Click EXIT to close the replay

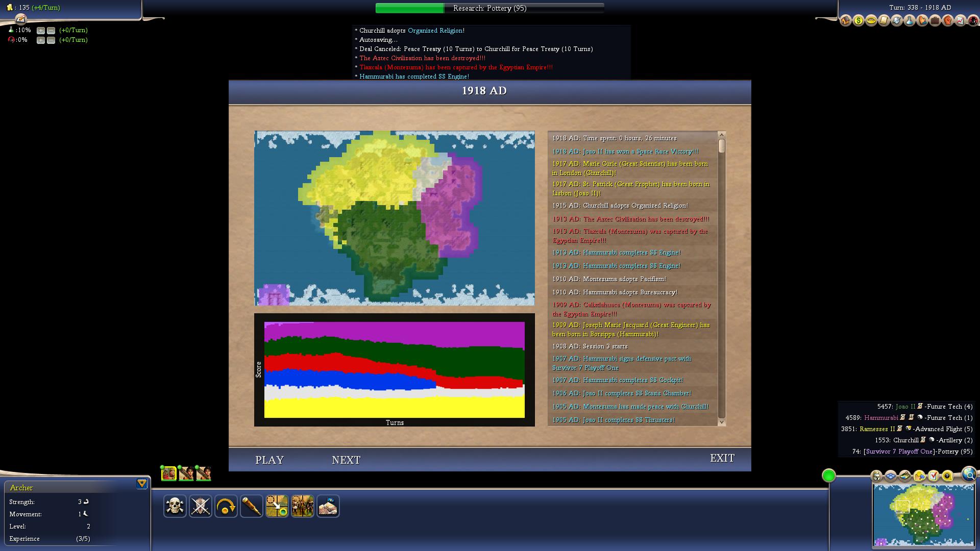tap(722, 458)
